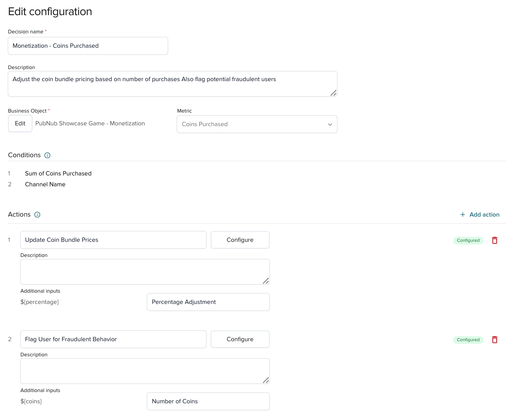Click the resize handle of action 1 description
This screenshot has width=532, height=420.
pos(266,281)
